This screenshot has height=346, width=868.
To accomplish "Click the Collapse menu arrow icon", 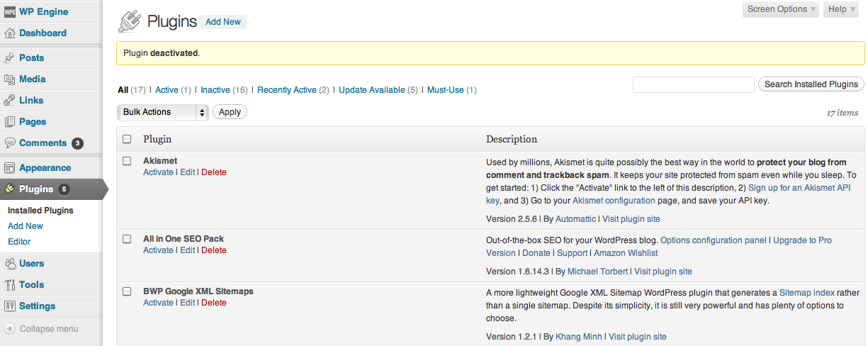I will 10,329.
